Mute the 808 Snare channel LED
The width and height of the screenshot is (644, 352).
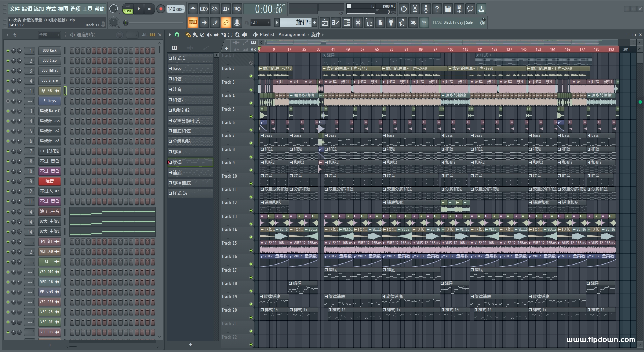(x=8, y=81)
